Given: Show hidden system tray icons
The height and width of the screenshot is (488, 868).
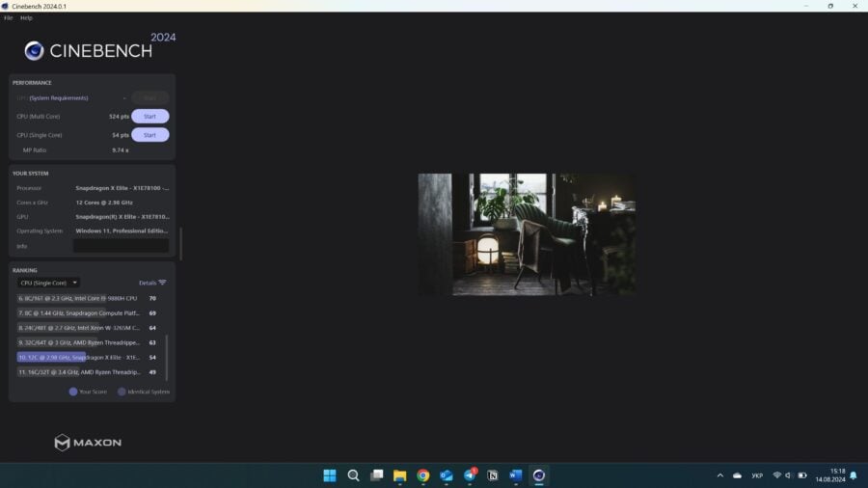Looking at the screenshot, I should coord(720,475).
